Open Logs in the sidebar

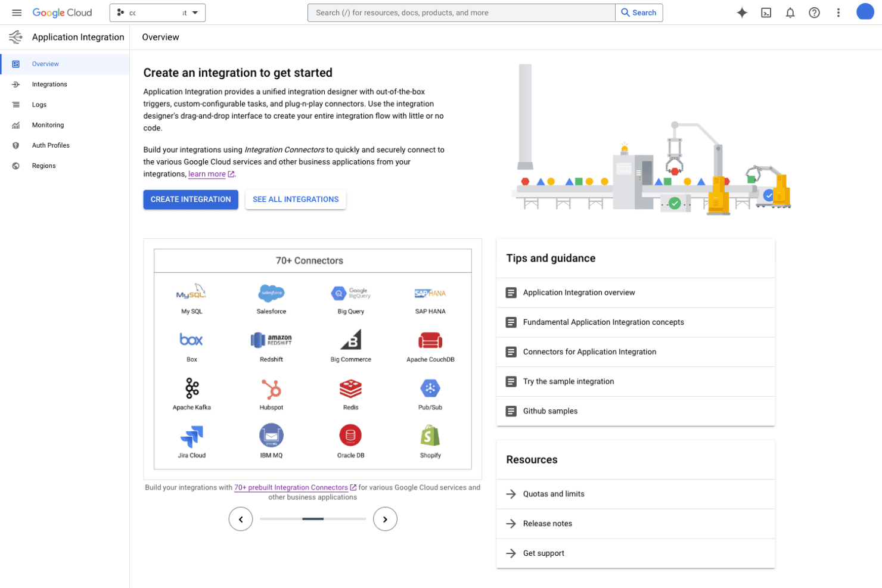[65, 105]
